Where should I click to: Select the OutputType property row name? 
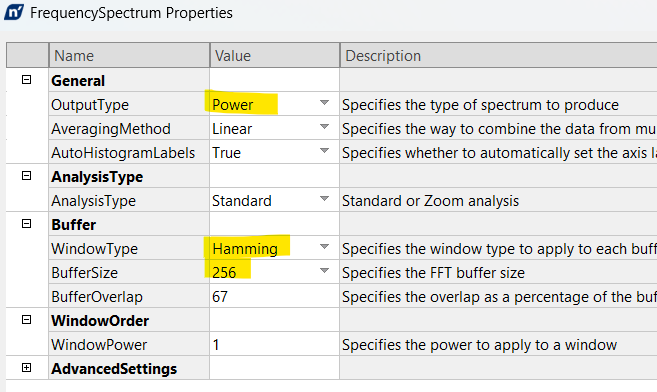click(90, 105)
